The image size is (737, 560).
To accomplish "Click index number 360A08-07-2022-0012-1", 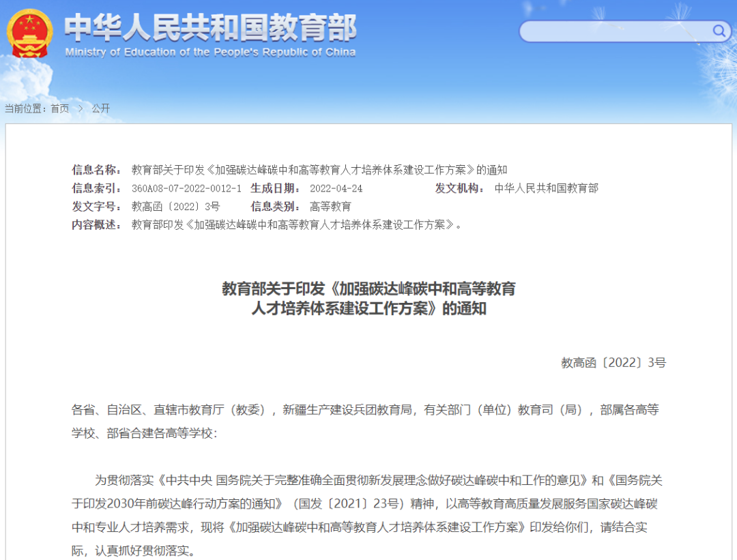I will [186, 188].
